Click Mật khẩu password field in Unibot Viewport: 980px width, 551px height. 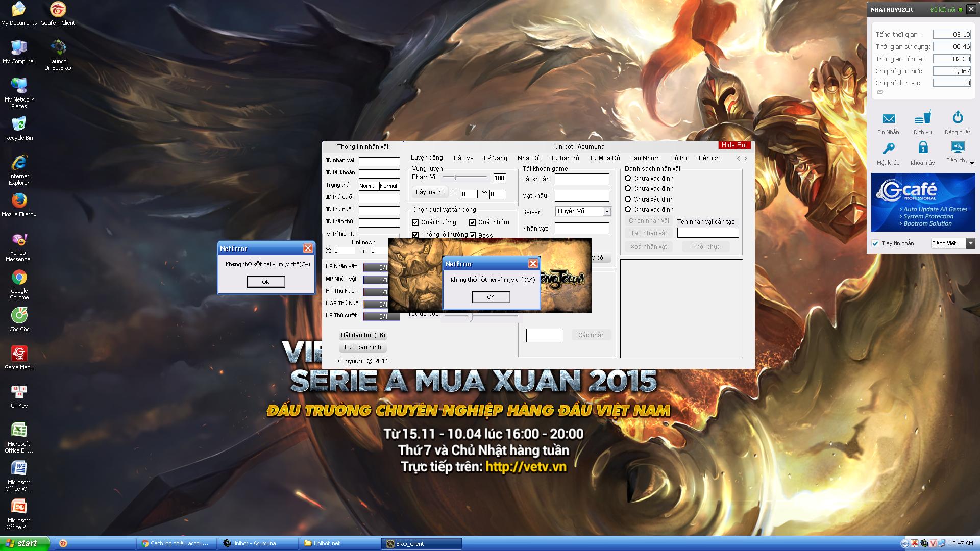point(582,196)
